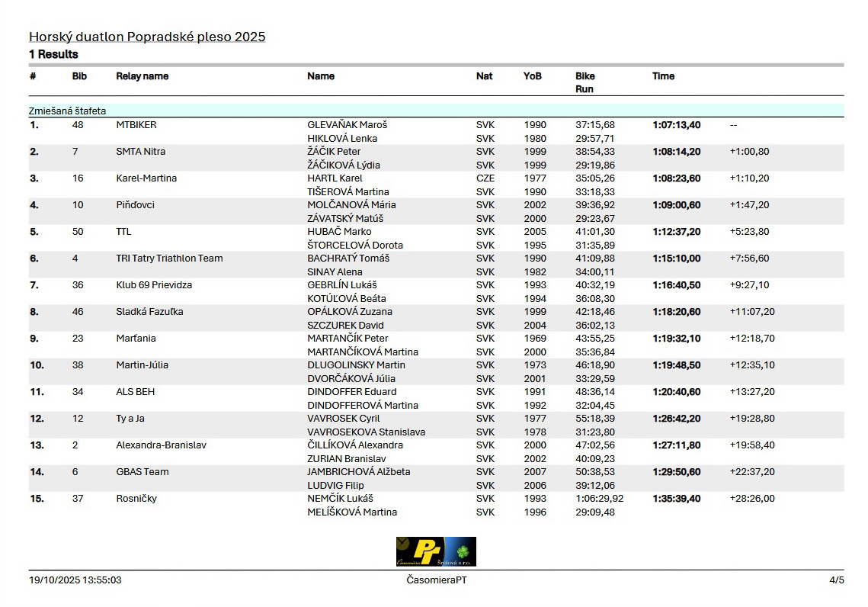Viewport: 868px width, 607px height.
Task: Click the MTBIKER relay team name
Action: tap(136, 125)
